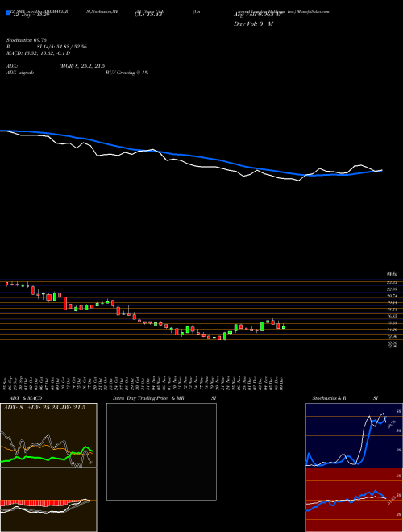Open the ADX indicator chart panel
This screenshot has width=403, height=532.
48,435
